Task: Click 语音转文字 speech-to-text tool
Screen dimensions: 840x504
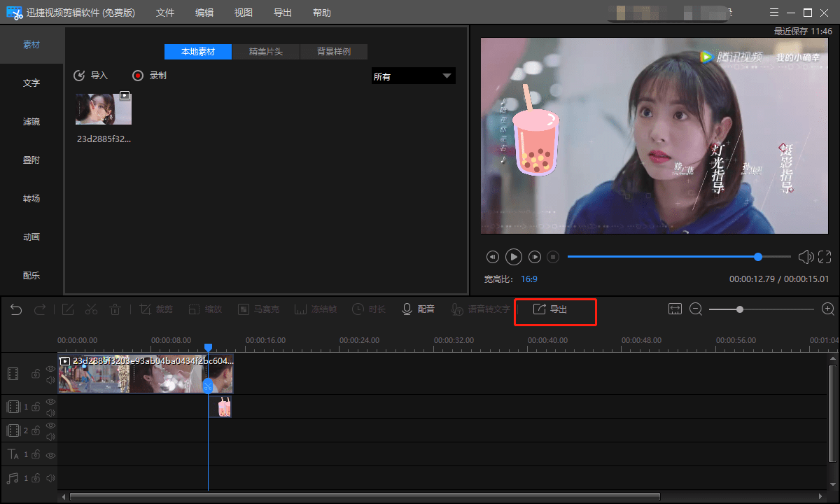Action: 480,309
